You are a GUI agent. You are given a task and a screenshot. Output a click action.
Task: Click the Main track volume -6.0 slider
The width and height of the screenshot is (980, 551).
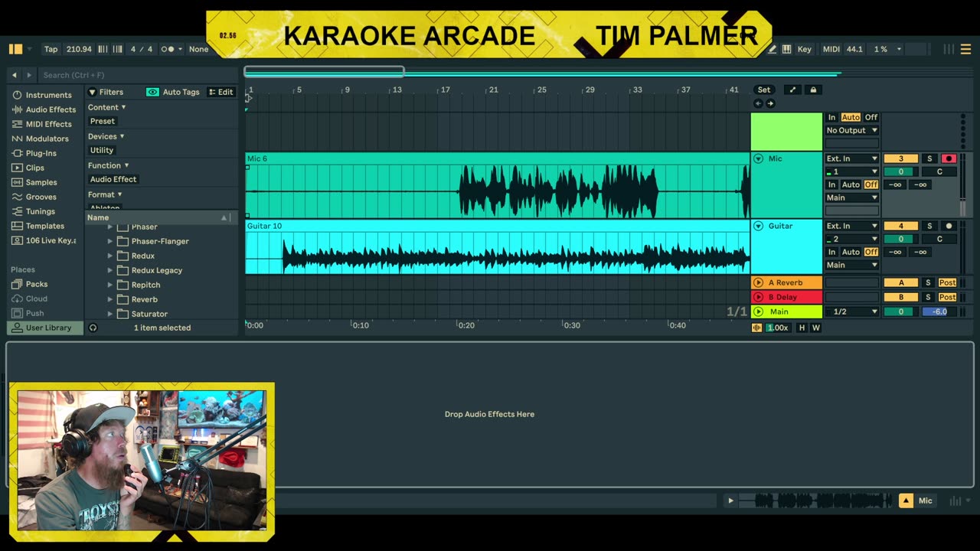(939, 311)
